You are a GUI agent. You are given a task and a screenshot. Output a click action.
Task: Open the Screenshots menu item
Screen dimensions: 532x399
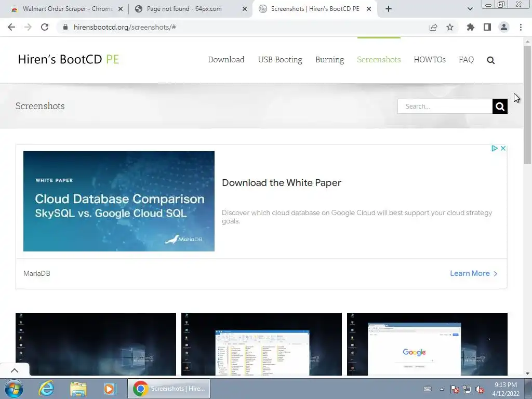pos(379,60)
